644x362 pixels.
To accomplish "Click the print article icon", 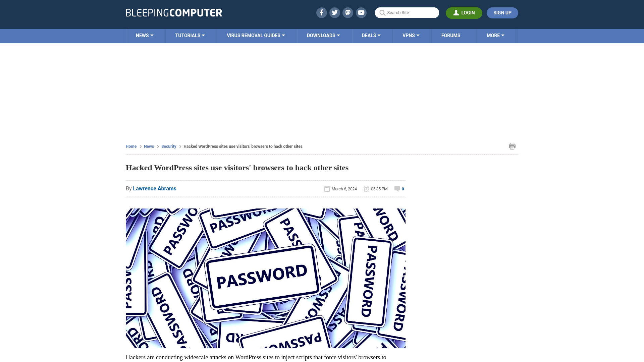I will click(x=512, y=146).
